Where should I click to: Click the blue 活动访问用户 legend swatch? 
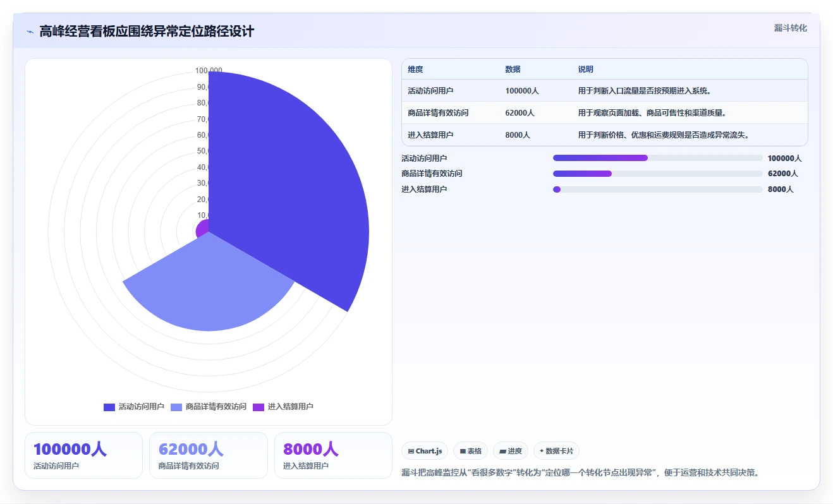pyautogui.click(x=109, y=407)
